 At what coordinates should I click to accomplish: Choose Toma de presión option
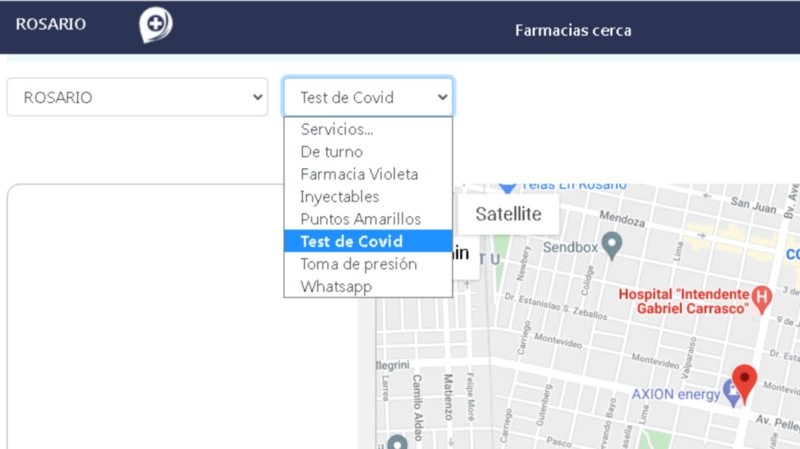pos(358,264)
